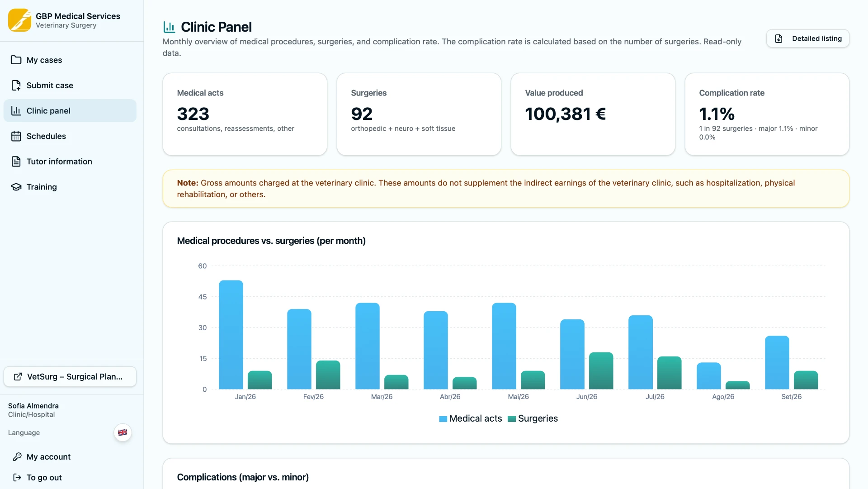868x489 pixels.
Task: Click the Ago/26 Medical acts bar
Action: coord(709,376)
